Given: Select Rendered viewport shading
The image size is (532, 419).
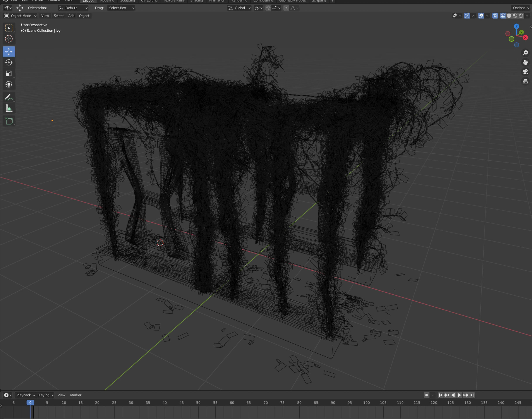Looking at the screenshot, I should [x=521, y=16].
